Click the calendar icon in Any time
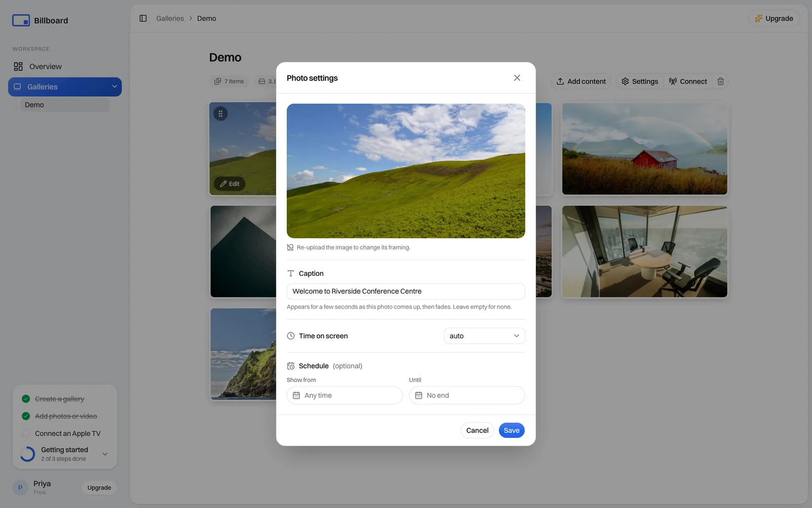The width and height of the screenshot is (812, 508). pos(296,395)
